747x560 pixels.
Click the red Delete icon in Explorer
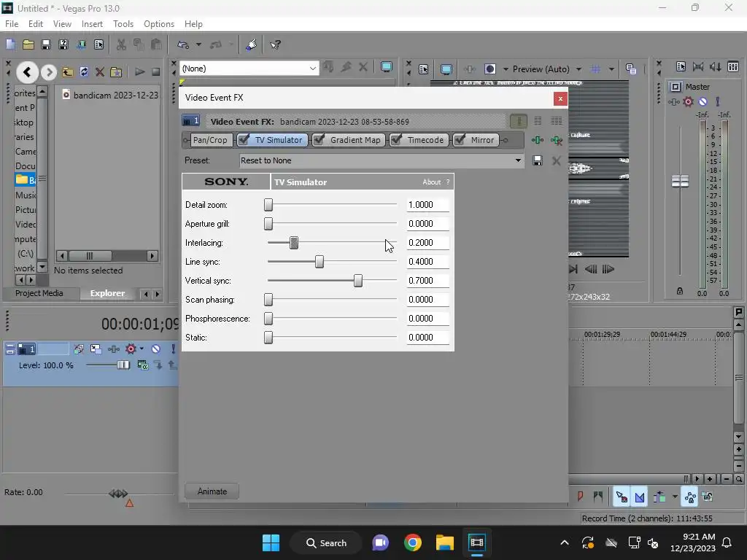(99, 72)
